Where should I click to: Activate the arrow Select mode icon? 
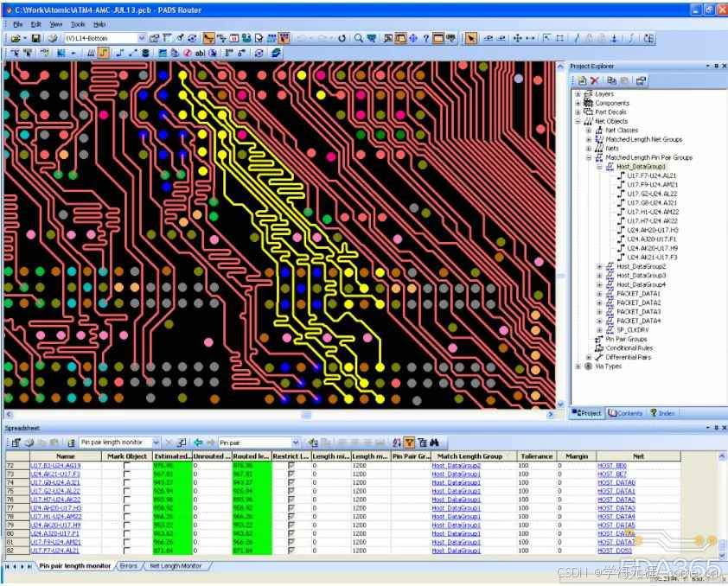click(x=471, y=38)
